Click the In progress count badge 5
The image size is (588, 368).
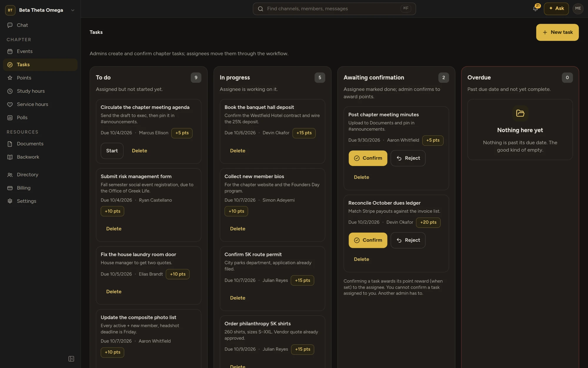pyautogui.click(x=320, y=77)
